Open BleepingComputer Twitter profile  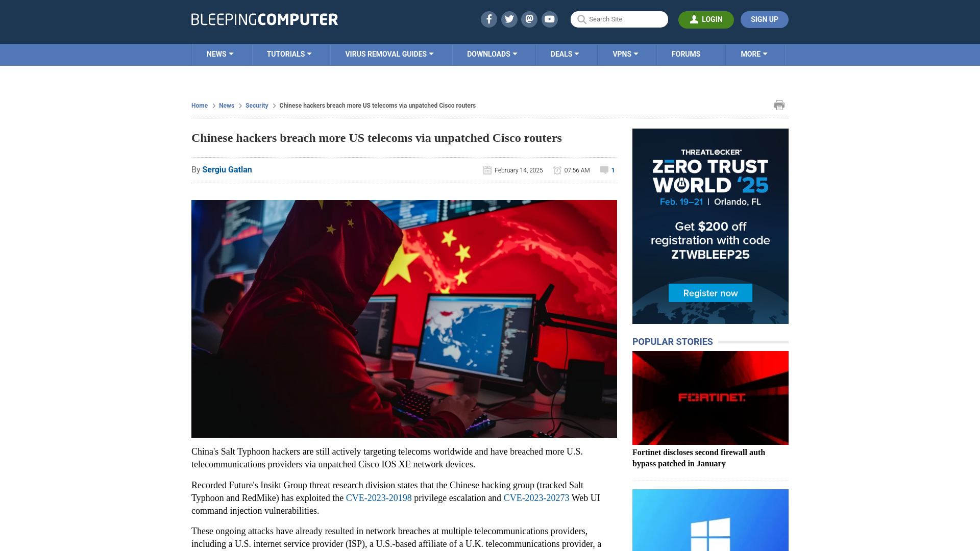(x=509, y=19)
